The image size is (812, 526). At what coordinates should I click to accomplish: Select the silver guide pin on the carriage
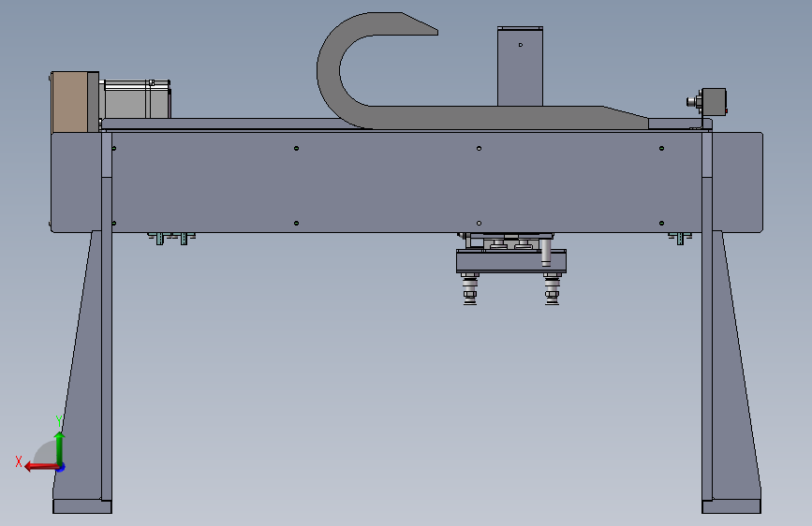546,253
